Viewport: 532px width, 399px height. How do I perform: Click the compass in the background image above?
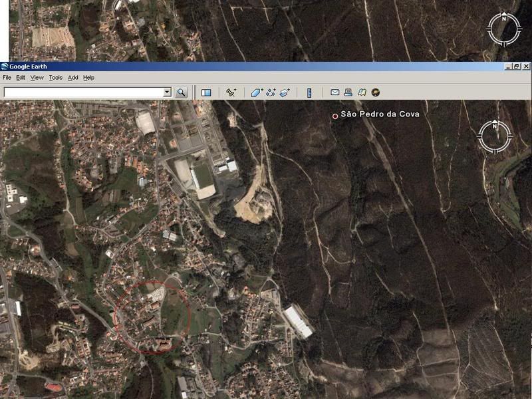coord(504,29)
